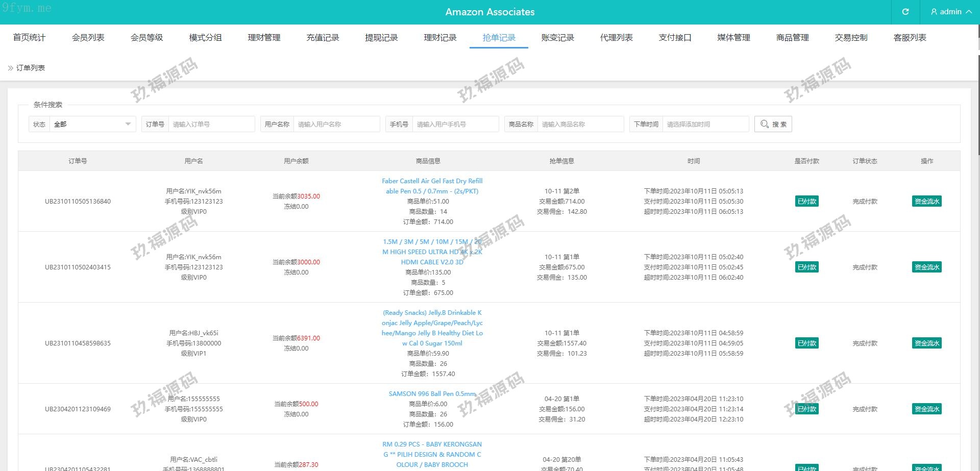Switch to the 会员列表 tab

(x=88, y=38)
